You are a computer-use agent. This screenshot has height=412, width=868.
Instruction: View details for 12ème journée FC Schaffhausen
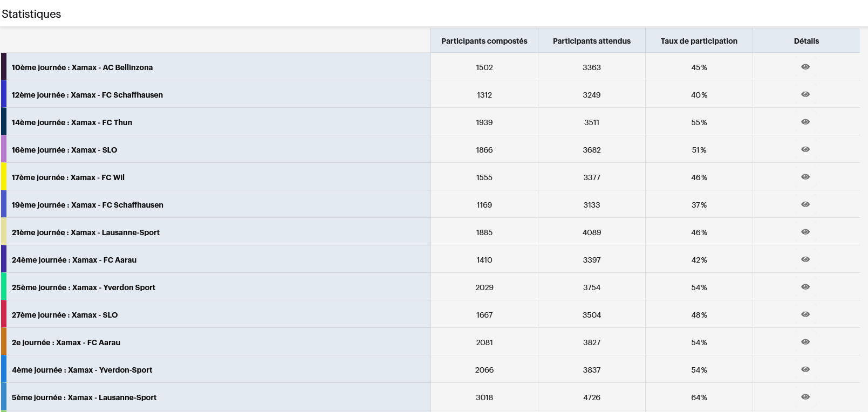(x=805, y=94)
